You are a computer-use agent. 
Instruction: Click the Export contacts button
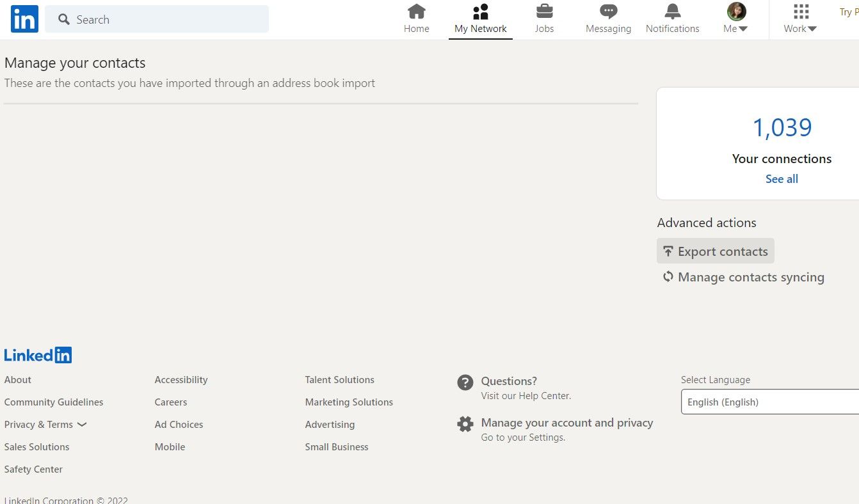coord(715,251)
